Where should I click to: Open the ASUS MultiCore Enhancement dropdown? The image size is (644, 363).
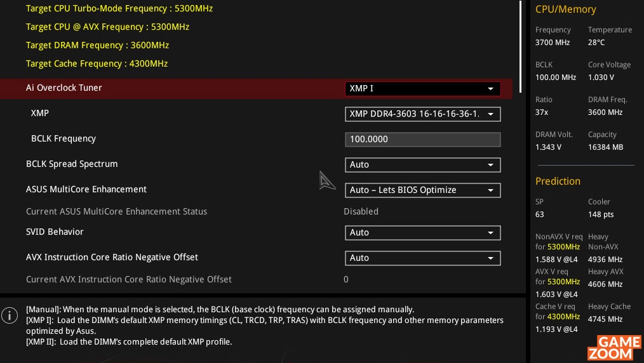422,190
